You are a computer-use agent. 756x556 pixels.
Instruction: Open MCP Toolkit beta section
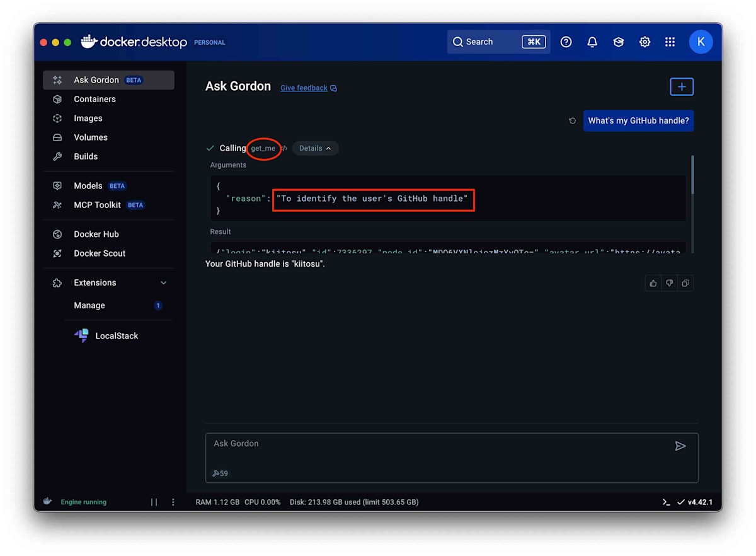click(x=108, y=205)
